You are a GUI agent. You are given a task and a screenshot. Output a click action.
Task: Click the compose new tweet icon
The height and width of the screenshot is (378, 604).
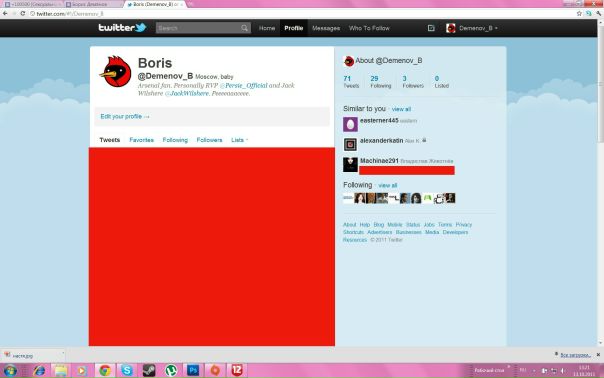[431, 28]
